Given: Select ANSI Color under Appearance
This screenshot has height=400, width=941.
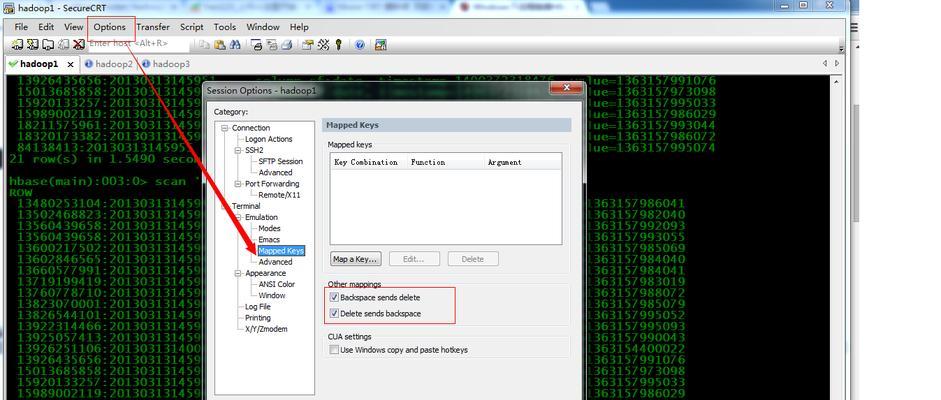Looking at the screenshot, I should click(277, 284).
